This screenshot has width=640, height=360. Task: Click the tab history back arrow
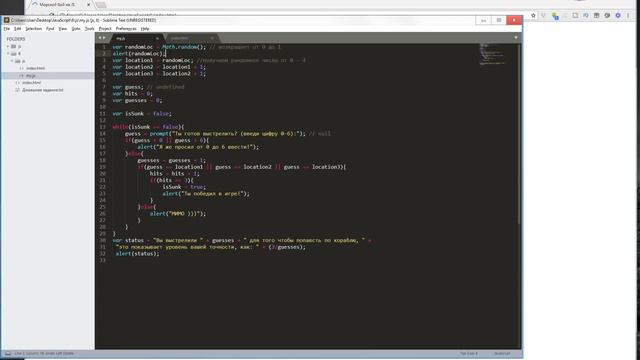click(x=100, y=38)
